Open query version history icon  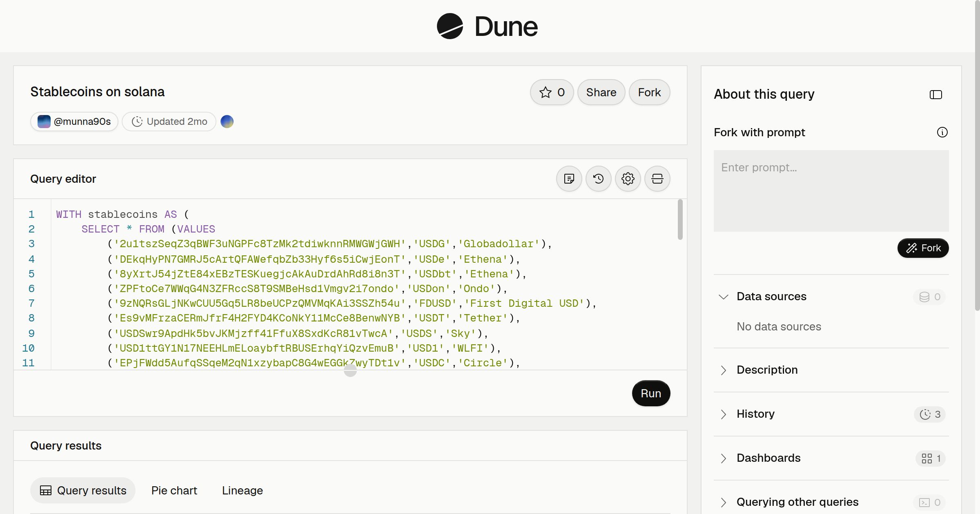point(598,179)
